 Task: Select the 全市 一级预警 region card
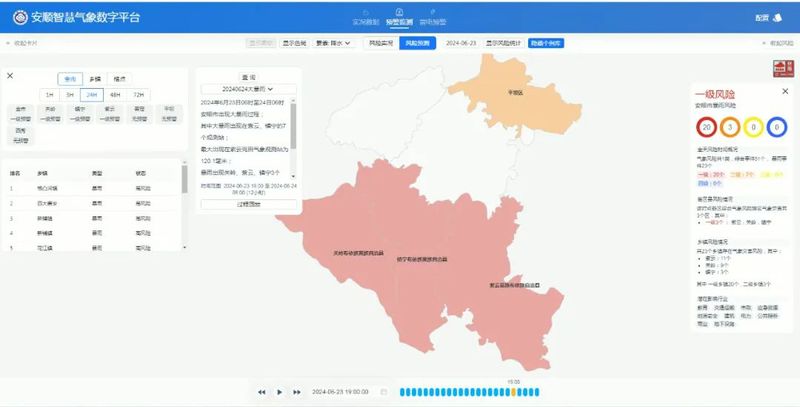click(20, 114)
